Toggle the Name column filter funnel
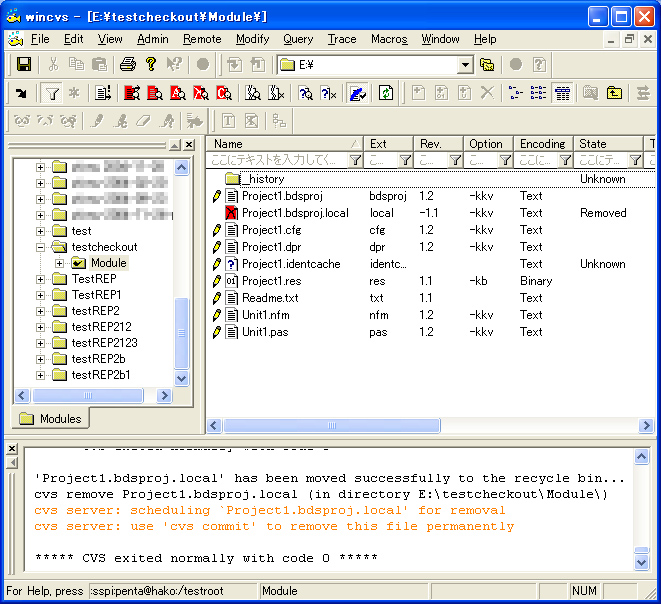 355,160
